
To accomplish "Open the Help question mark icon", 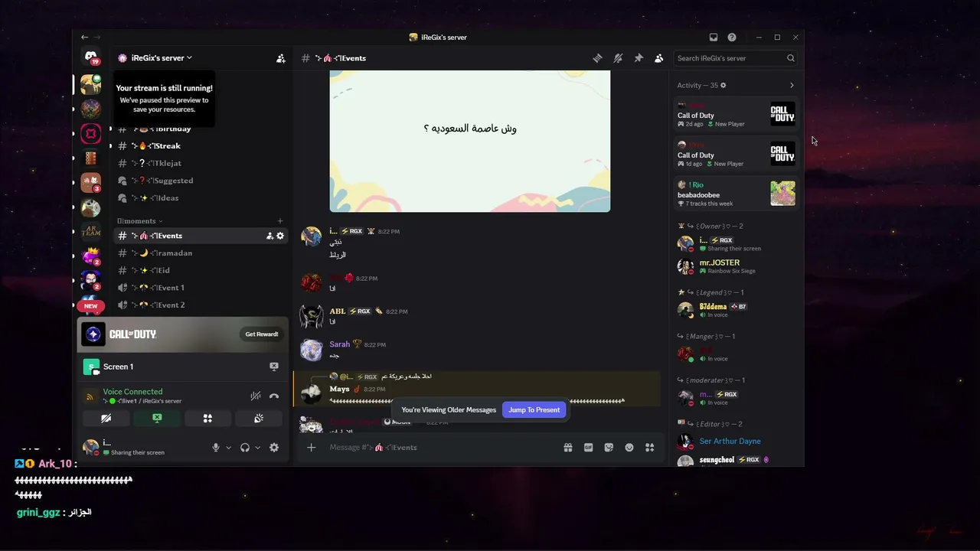I will tap(732, 37).
